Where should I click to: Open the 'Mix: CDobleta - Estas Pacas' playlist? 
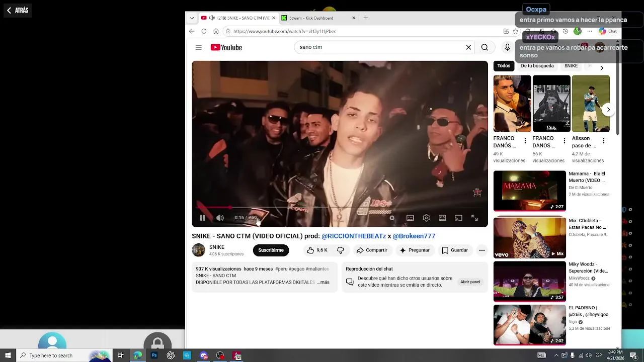click(x=529, y=238)
